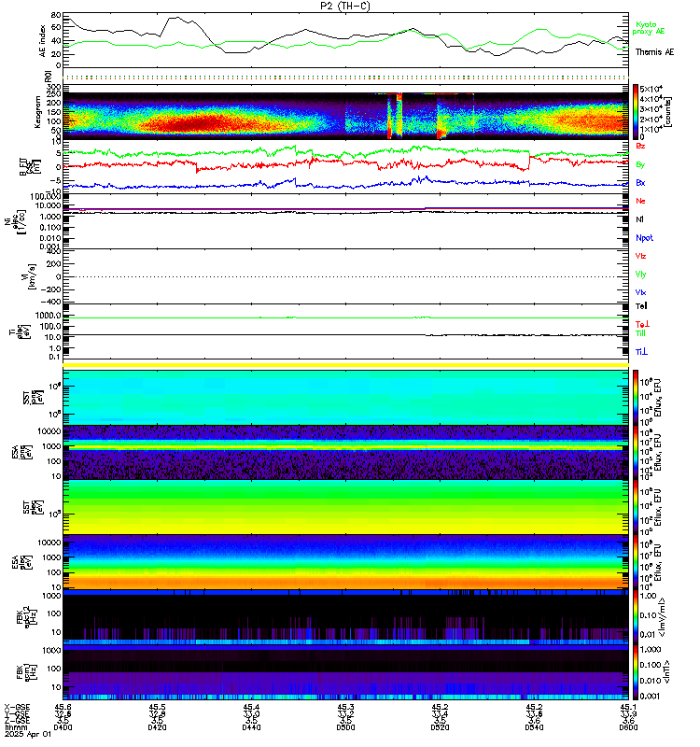Select the red "Ne" legend label
Viewport: 700px width, 747px height.
click(640, 201)
